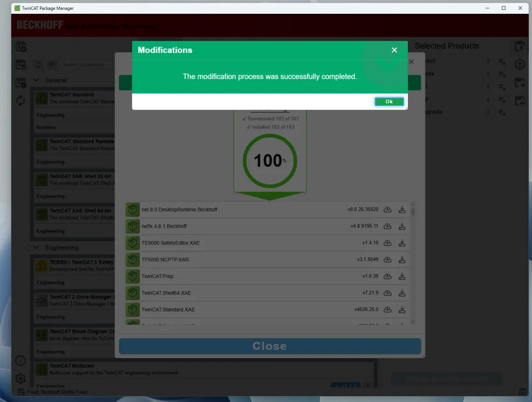Confirm the Modifications dialog with Ok

point(389,101)
